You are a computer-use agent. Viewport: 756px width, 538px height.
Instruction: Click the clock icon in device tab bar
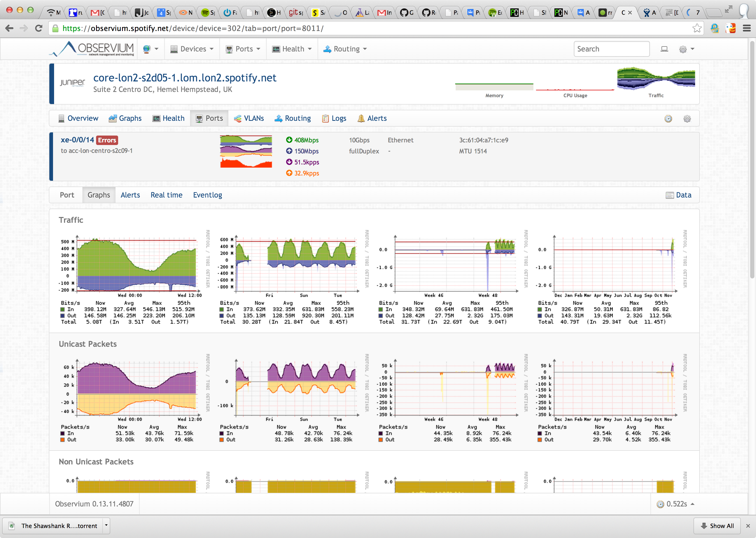pyautogui.click(x=668, y=118)
